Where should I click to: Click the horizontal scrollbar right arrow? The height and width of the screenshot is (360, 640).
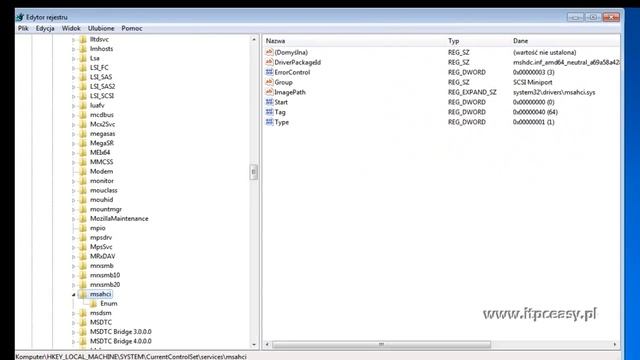pyautogui.click(x=615, y=344)
